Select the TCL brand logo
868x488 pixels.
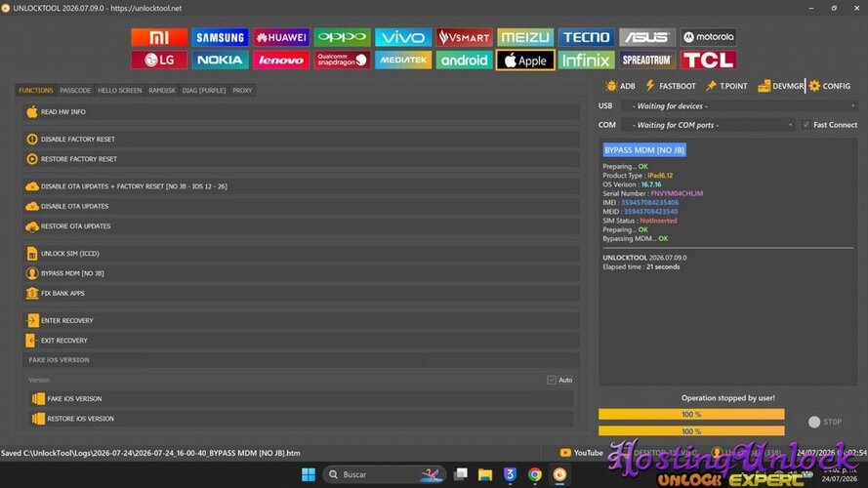pyautogui.click(x=709, y=60)
